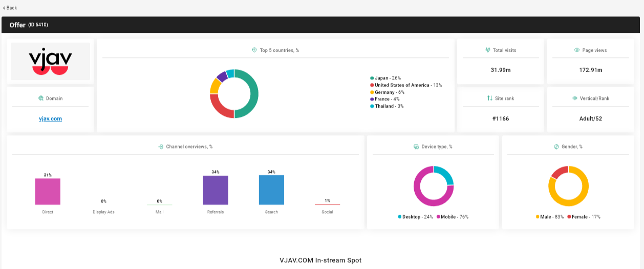
Task: Select the purple Referrals bar
Action: point(216,190)
